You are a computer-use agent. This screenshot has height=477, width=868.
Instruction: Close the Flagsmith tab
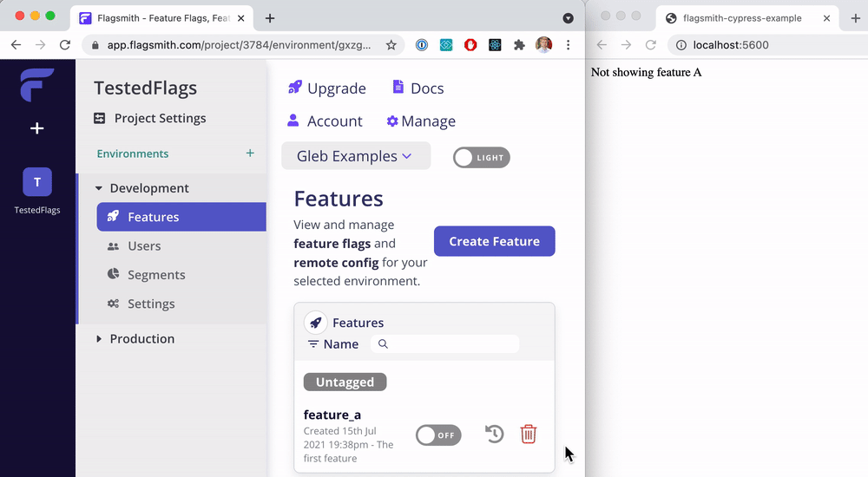click(241, 18)
